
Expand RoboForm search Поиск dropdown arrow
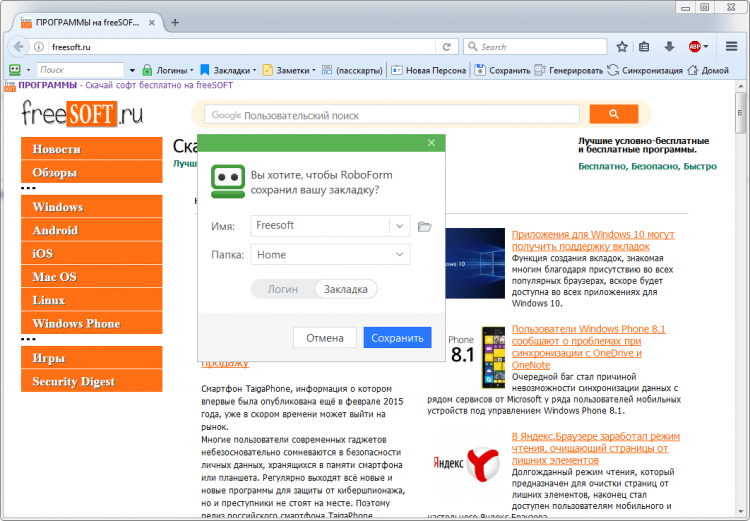point(132,71)
